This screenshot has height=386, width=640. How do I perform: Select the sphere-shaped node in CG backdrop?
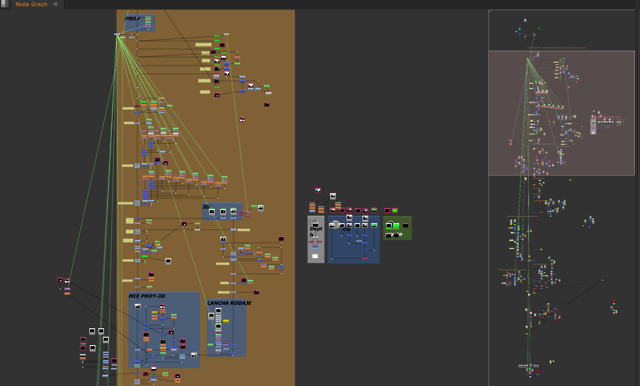tap(335, 225)
